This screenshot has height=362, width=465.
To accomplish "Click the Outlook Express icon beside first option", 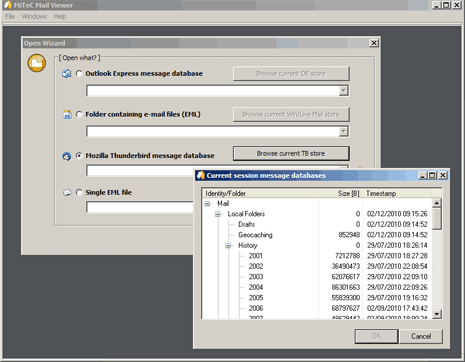I will click(67, 74).
